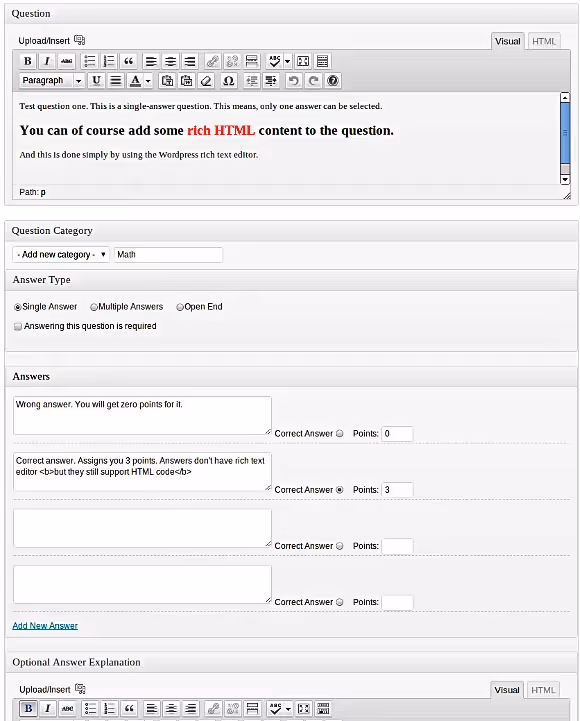Insert a numbered list in the Question editor

click(109, 61)
